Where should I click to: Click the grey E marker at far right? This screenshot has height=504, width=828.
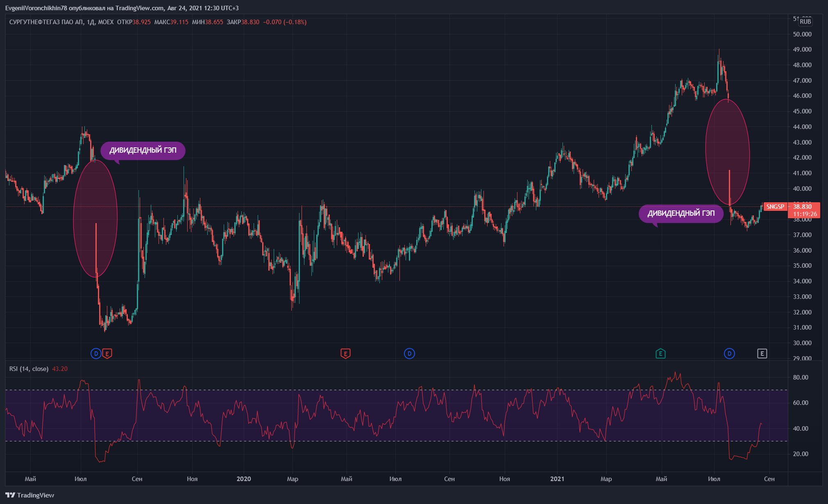click(762, 353)
